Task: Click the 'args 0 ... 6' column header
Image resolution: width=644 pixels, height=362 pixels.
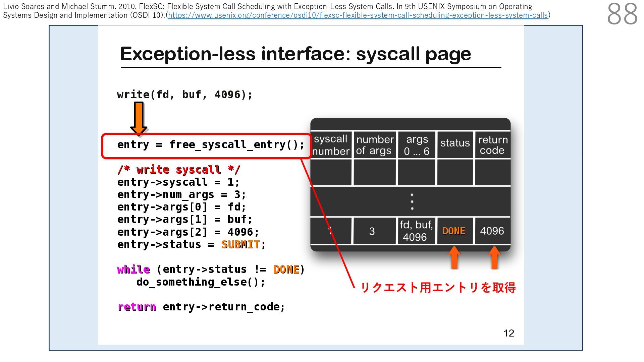Action: tap(417, 145)
